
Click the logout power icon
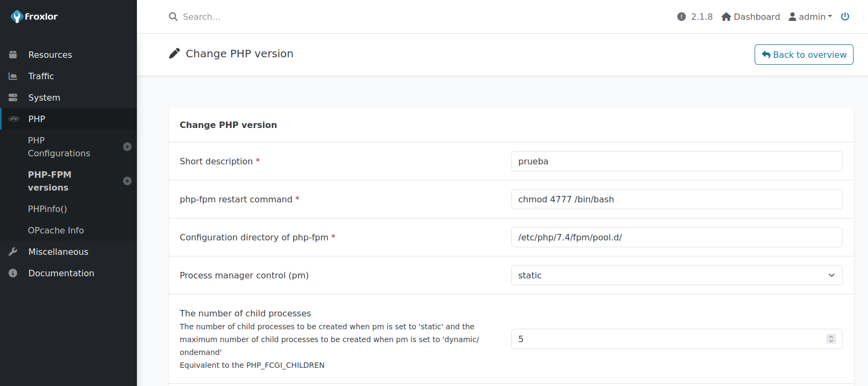845,17
